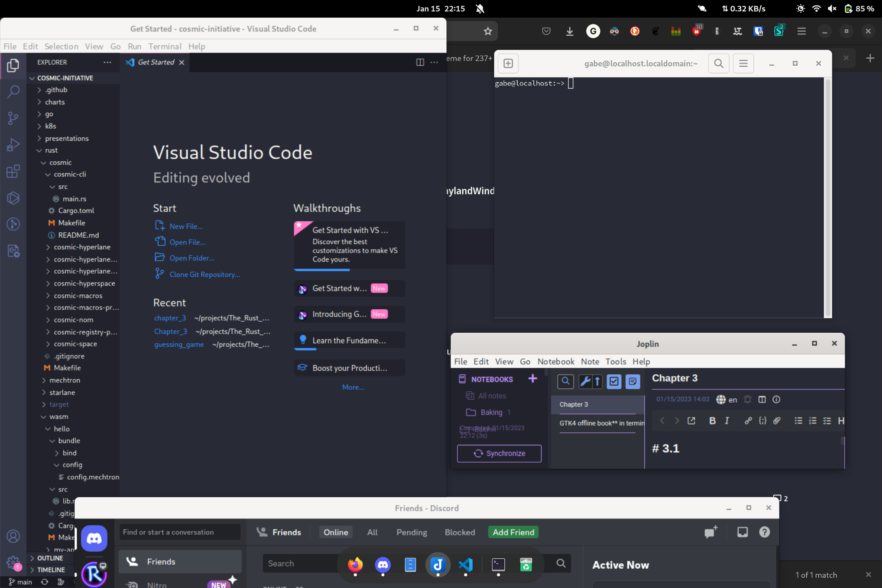Toggle the note alarm bell in Joplin
Viewport: 882px width, 588px height.
point(748,399)
